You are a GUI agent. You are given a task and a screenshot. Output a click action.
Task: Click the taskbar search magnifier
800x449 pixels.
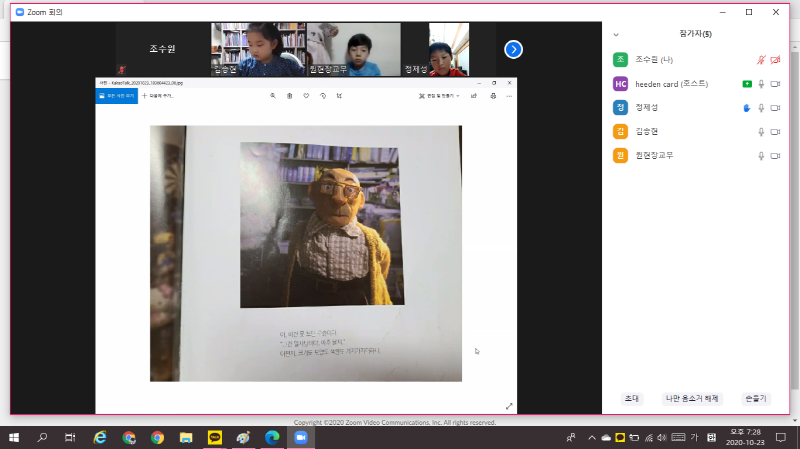[x=42, y=438]
